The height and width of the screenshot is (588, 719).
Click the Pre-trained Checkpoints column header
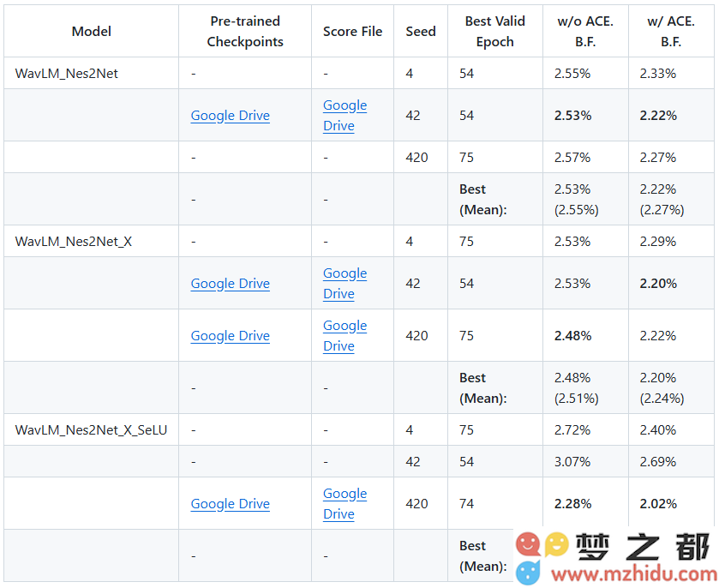coord(245,31)
